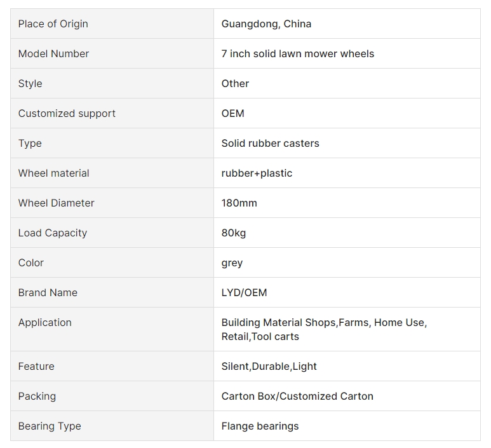
Task: Click the Solid rubber casters value
Action: tap(270, 143)
